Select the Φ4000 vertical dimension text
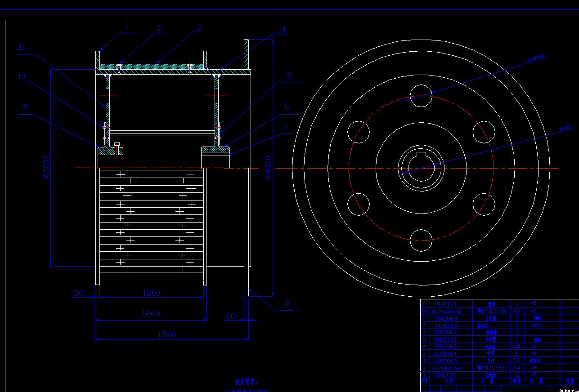The width and height of the screenshot is (579, 392). [268, 167]
